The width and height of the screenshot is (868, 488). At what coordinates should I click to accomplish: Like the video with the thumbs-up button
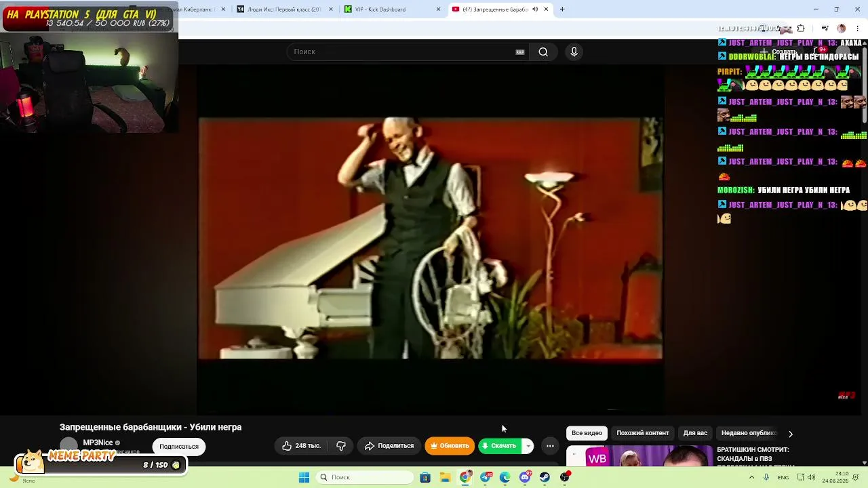click(287, 446)
